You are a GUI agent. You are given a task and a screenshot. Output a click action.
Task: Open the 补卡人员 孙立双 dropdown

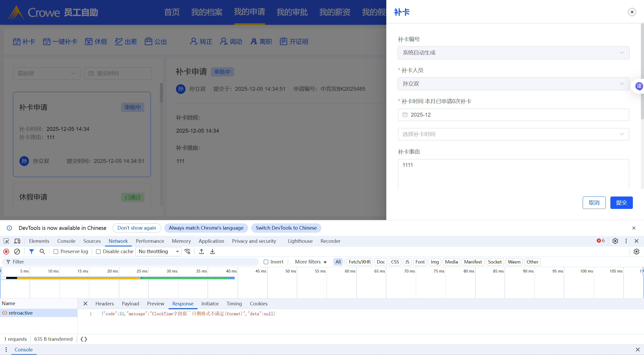(513, 84)
